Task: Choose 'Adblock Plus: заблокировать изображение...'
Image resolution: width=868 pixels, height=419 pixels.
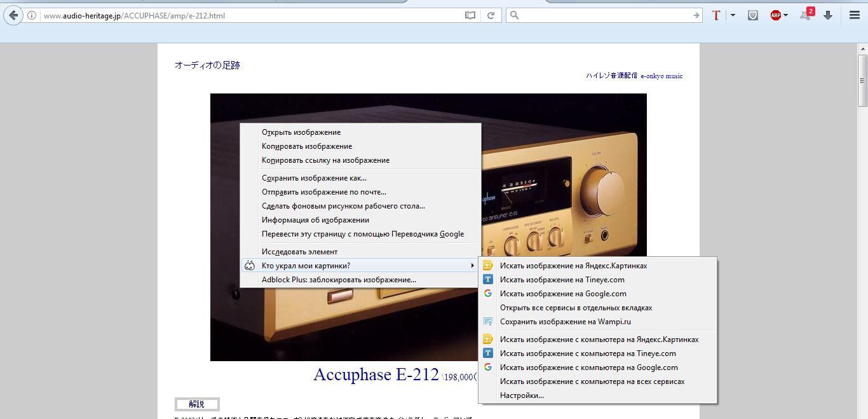Action: click(361, 280)
